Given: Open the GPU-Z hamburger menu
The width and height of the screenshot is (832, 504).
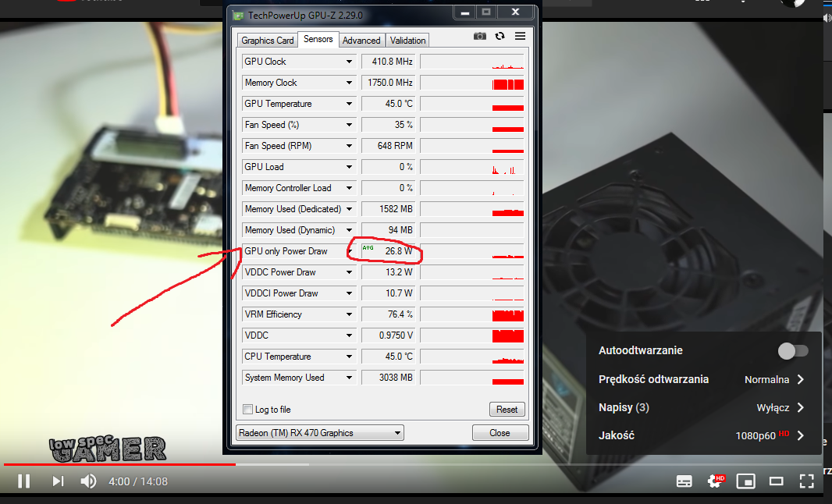Looking at the screenshot, I should point(520,36).
